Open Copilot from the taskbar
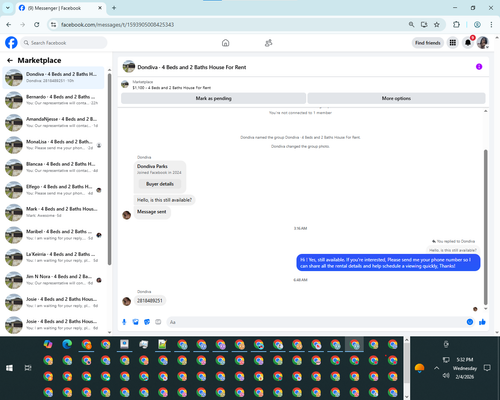Screen dimensions: 500x400 [x=48, y=344]
